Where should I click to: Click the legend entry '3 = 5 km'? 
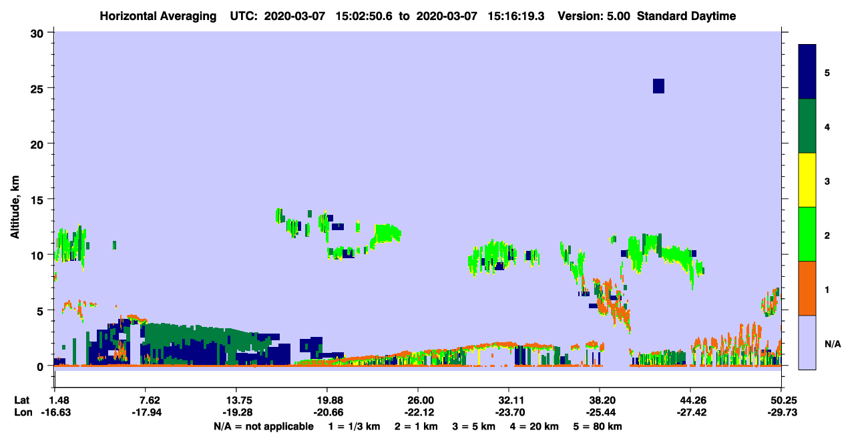coord(475,426)
